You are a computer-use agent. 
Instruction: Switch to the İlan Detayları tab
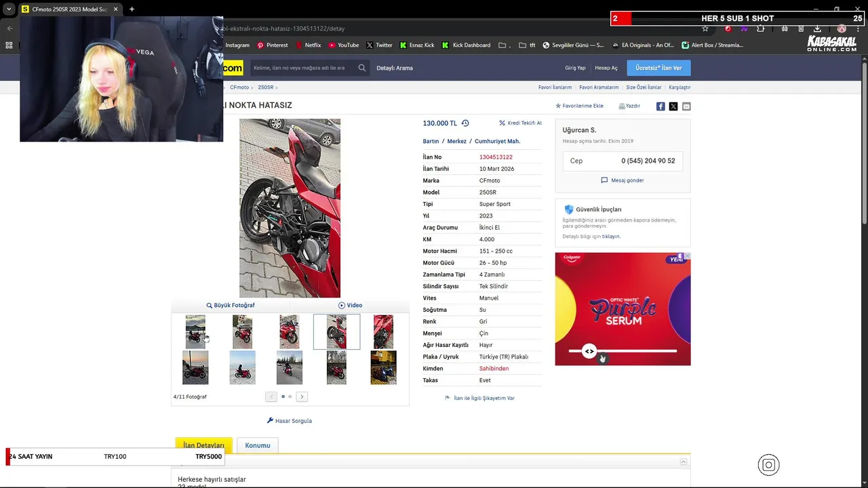coord(203,445)
